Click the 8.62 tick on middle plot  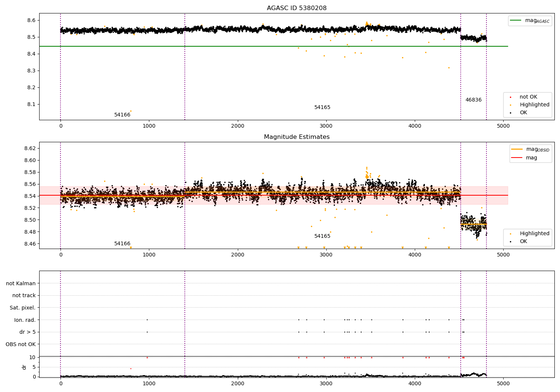(x=29, y=149)
